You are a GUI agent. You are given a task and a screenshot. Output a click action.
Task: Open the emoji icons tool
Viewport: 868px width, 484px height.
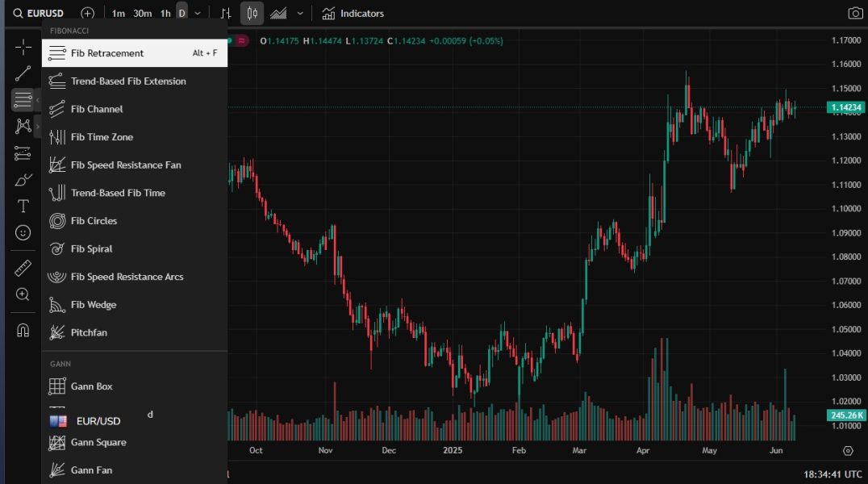coord(23,232)
